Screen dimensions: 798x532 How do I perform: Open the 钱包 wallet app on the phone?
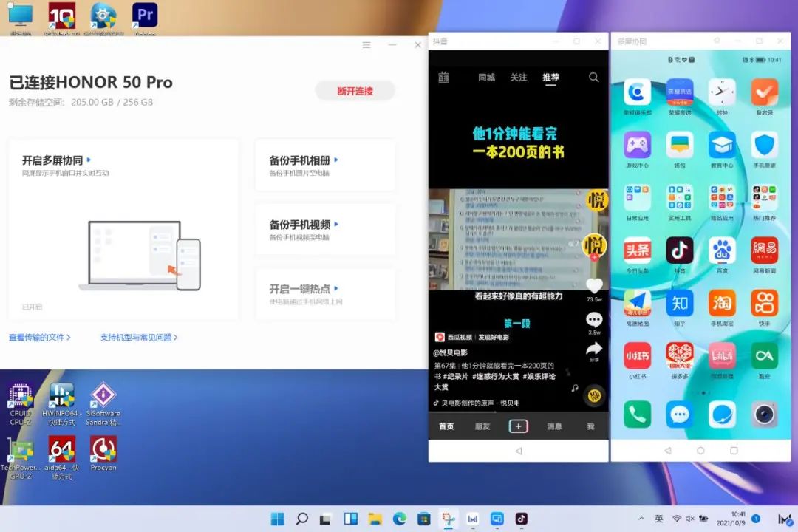680,146
